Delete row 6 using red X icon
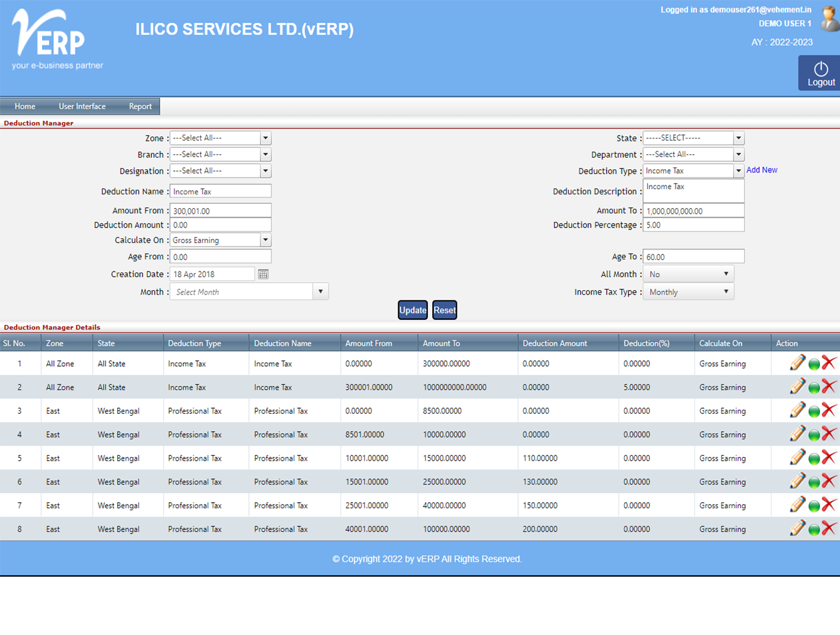Image resolution: width=840 pixels, height=635 pixels. pos(829,481)
